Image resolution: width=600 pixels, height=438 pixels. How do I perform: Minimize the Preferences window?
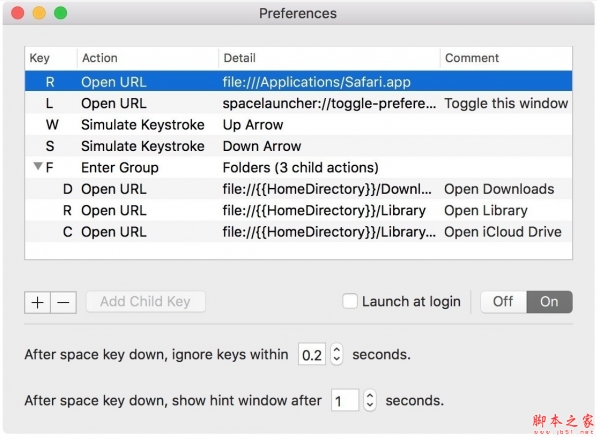[40, 14]
